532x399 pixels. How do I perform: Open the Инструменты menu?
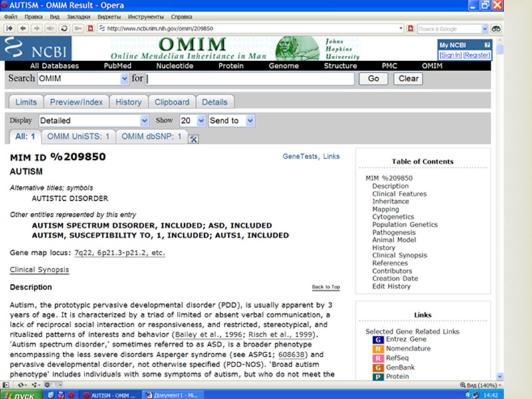click(x=146, y=17)
